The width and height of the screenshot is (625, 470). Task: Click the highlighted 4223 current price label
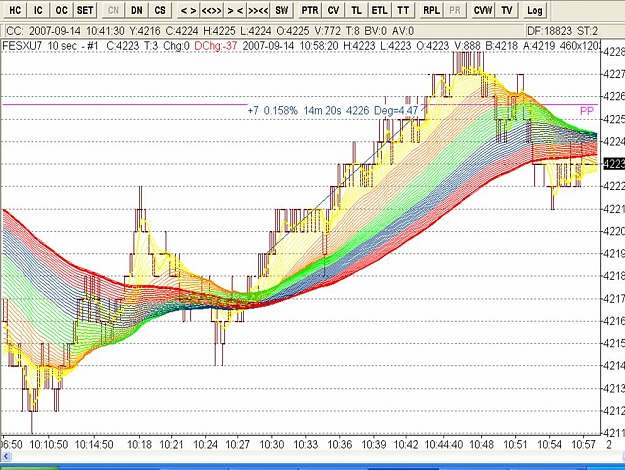613,164
